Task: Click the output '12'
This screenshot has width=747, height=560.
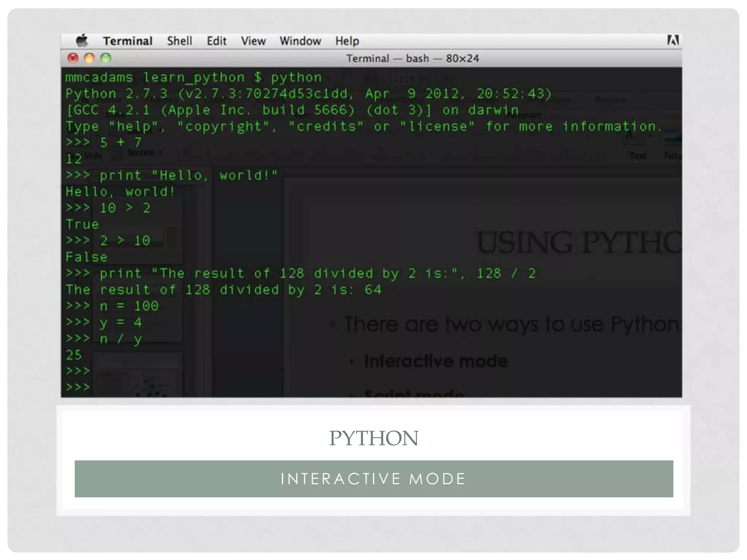Action: [x=74, y=159]
